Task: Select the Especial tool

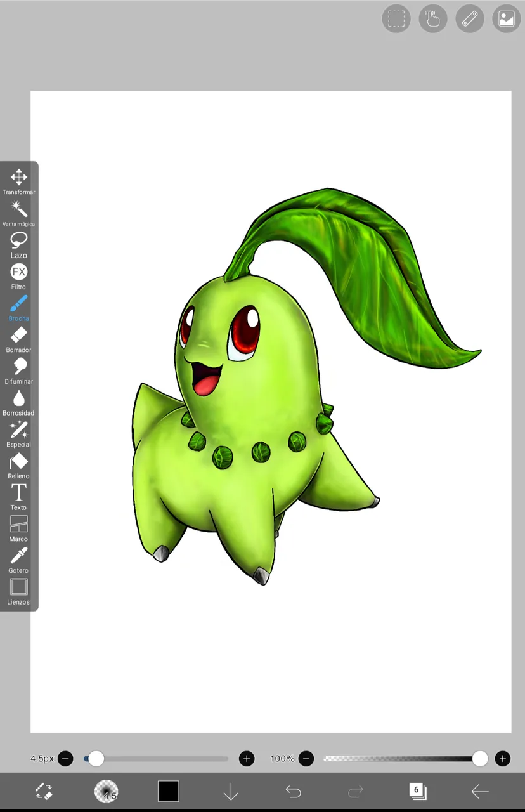Action: [18, 434]
